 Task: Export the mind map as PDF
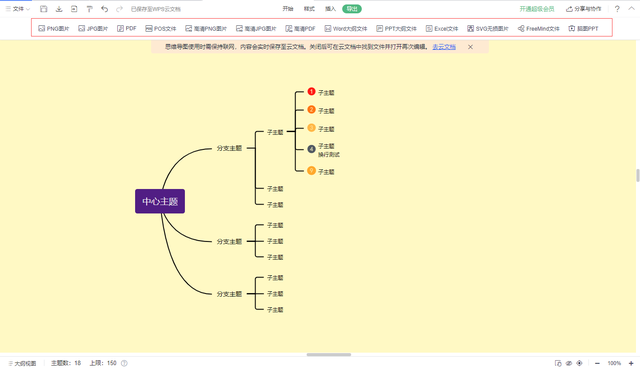127,29
